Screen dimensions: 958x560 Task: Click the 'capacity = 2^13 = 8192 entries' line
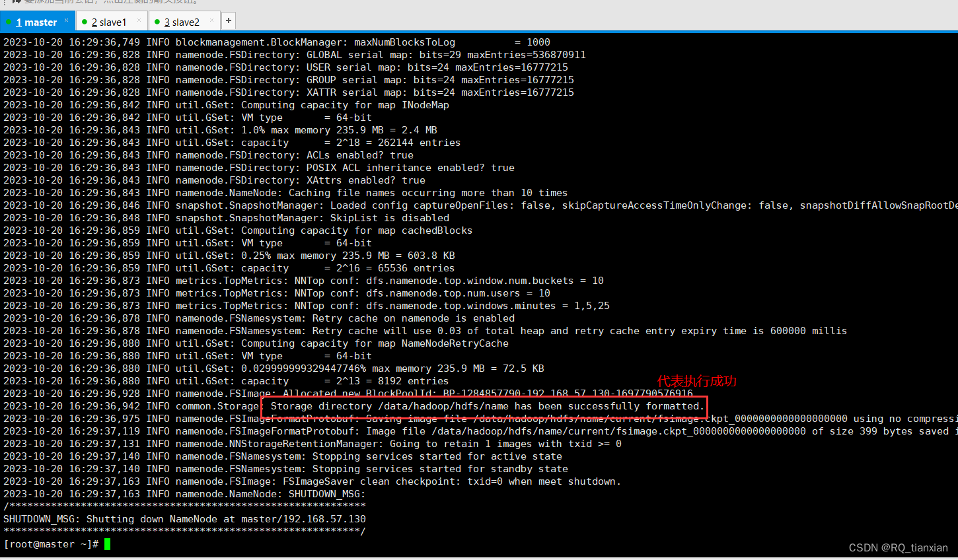click(x=226, y=381)
